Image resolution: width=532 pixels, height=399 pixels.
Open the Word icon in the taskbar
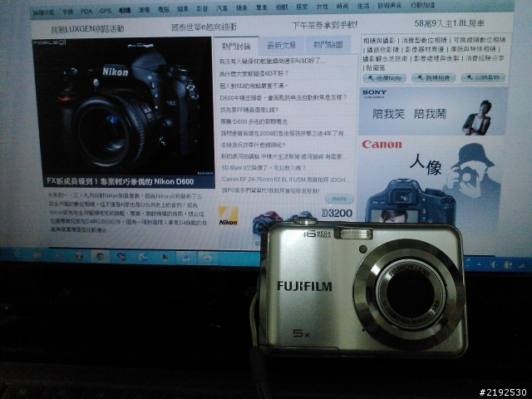tap(185, 258)
